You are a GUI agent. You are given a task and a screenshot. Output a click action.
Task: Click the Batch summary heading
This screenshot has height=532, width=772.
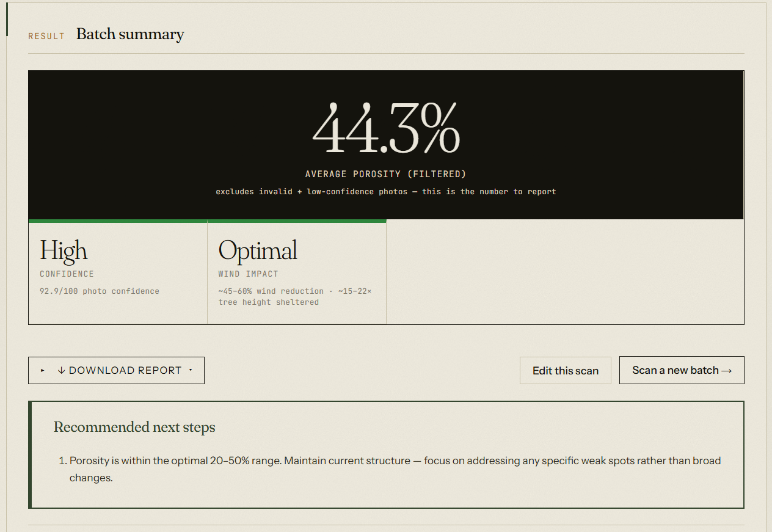pos(130,34)
